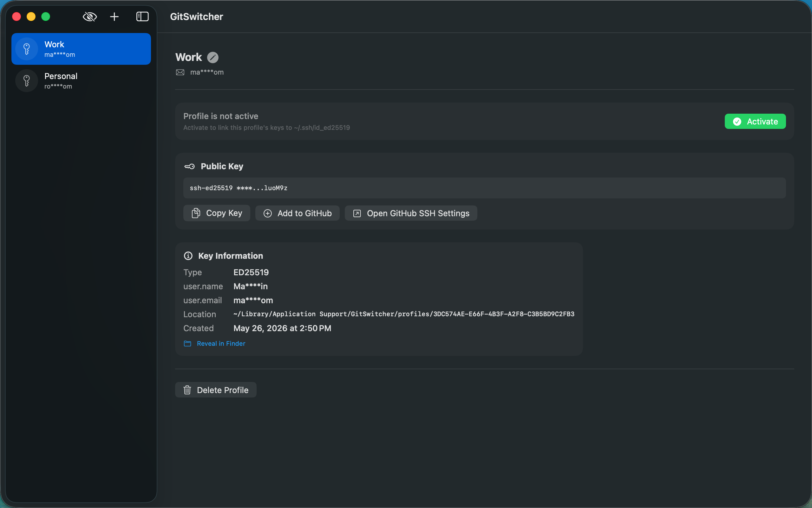Select the Personal profile in sidebar
The image size is (812, 508).
click(81, 81)
